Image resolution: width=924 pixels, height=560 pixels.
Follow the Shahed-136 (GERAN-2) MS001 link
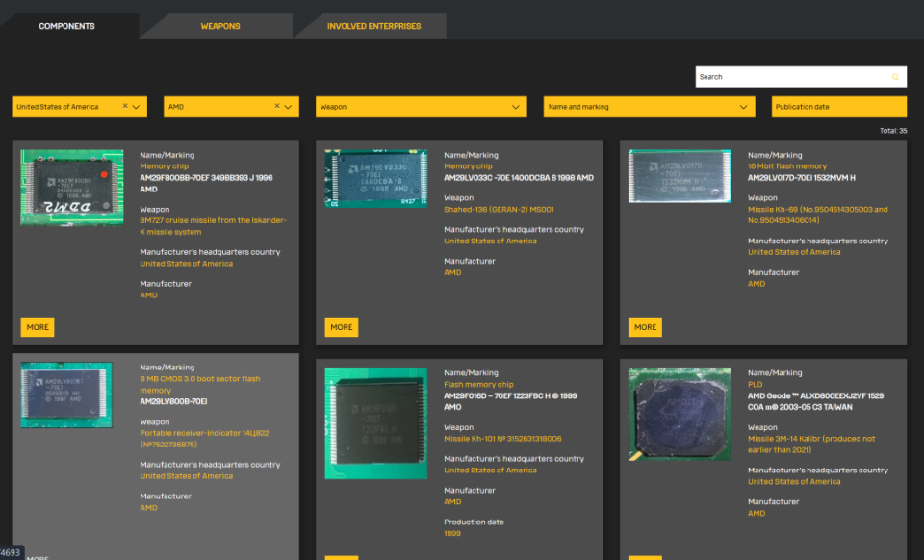tap(499, 209)
